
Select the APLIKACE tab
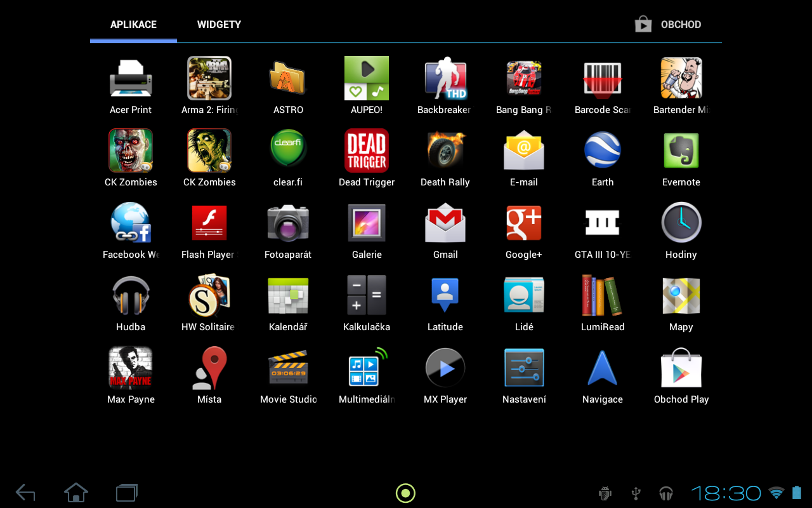(133, 24)
